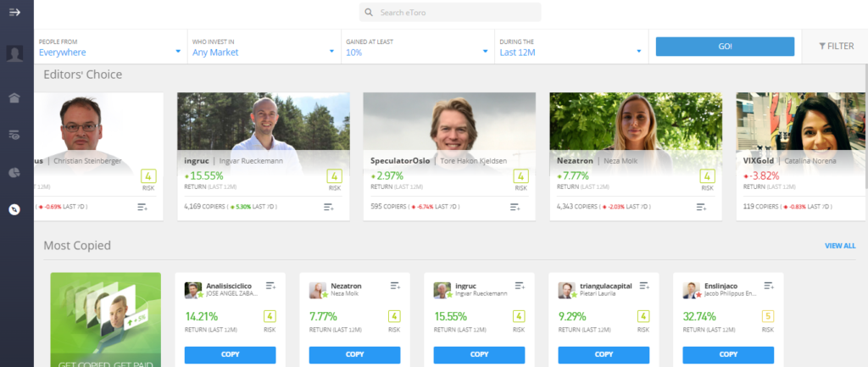Add Enslinjaco to watchlist via list-plus icon
The width and height of the screenshot is (868, 367).
[x=769, y=286]
